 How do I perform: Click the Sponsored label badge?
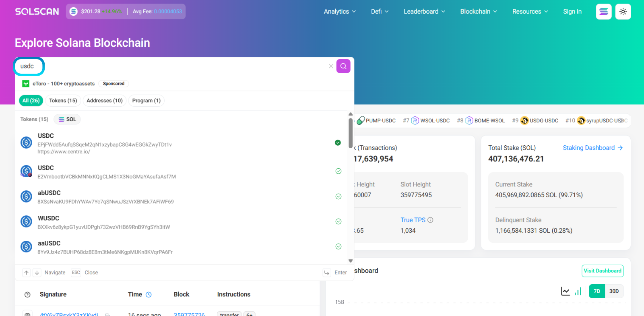[114, 84]
